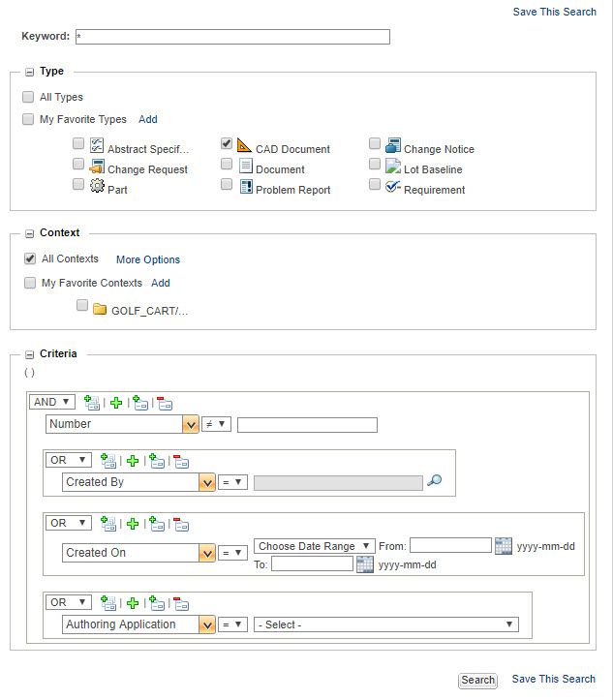This screenshot has width=613, height=700.
Task: Click the Search button
Action: [477, 680]
